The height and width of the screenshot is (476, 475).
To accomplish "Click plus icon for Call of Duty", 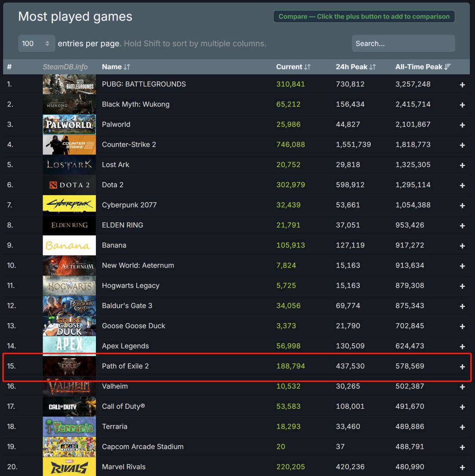I will point(462,407).
